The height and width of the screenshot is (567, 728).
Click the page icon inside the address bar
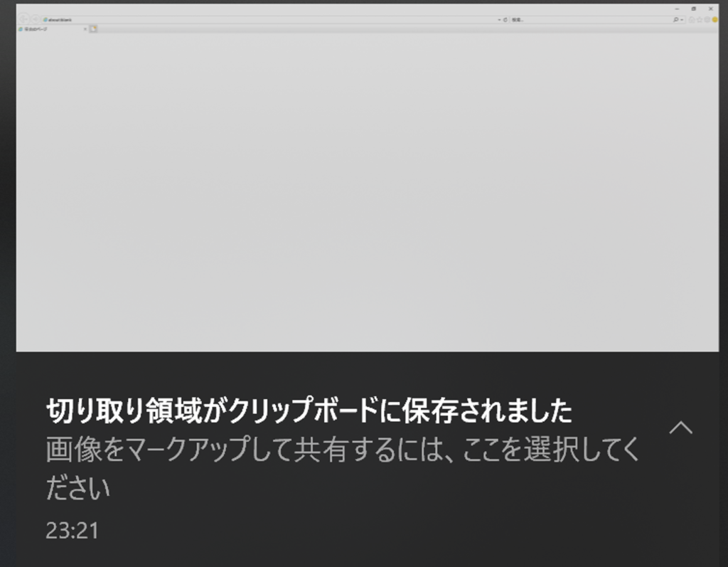point(45,19)
